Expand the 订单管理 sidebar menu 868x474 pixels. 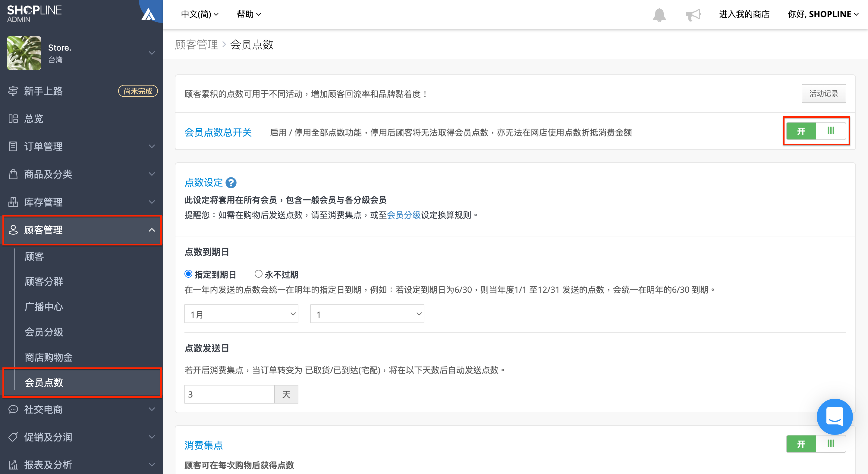pos(81,146)
